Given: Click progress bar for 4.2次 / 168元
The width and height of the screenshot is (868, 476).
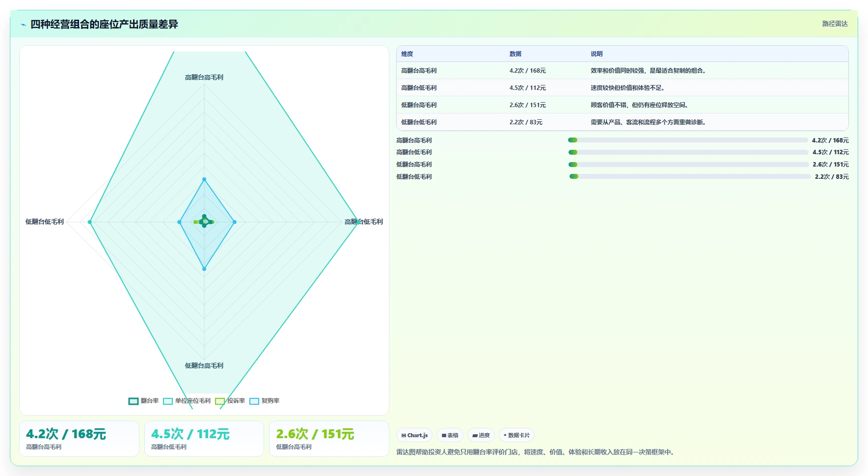Looking at the screenshot, I should (x=688, y=140).
